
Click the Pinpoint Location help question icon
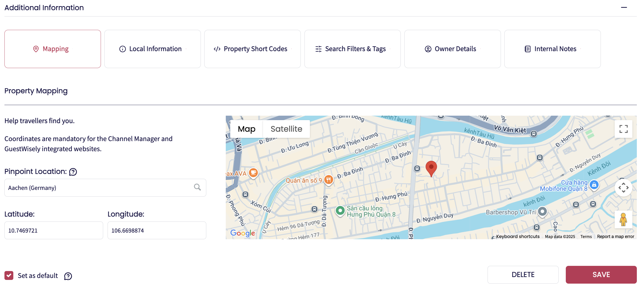(73, 172)
